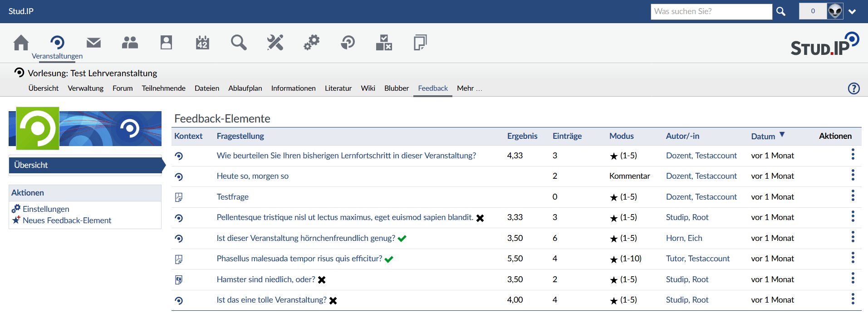Sort the table by Datum column
The height and width of the screenshot is (323, 868).
click(763, 137)
